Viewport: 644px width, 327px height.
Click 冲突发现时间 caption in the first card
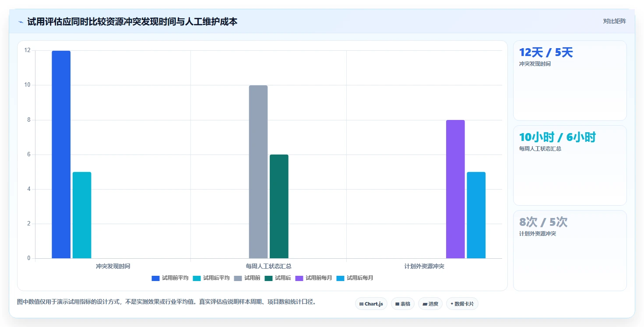coord(535,64)
